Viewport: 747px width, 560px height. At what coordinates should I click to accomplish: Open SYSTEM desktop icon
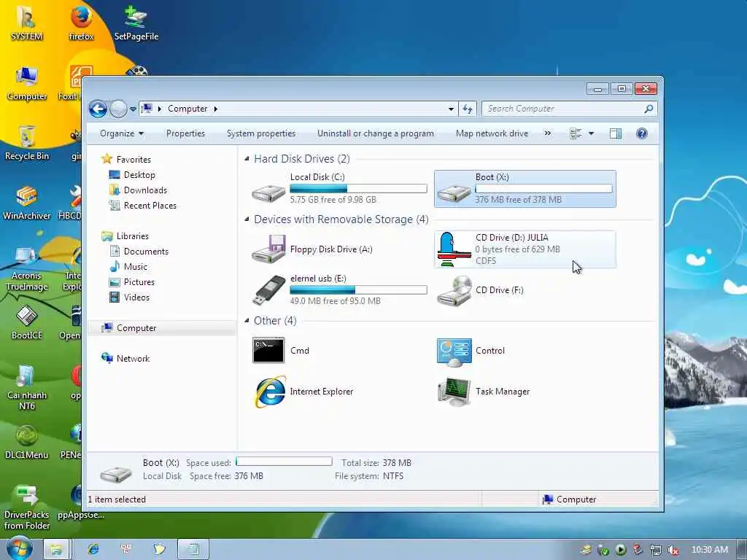27,24
